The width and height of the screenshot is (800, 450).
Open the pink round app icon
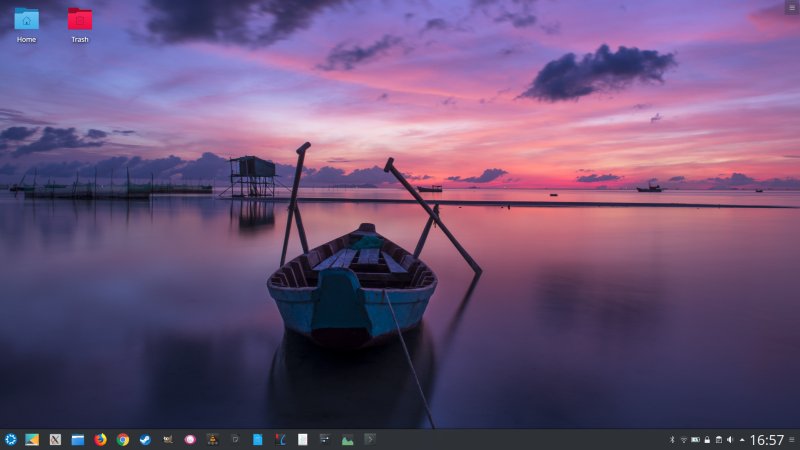click(x=190, y=439)
